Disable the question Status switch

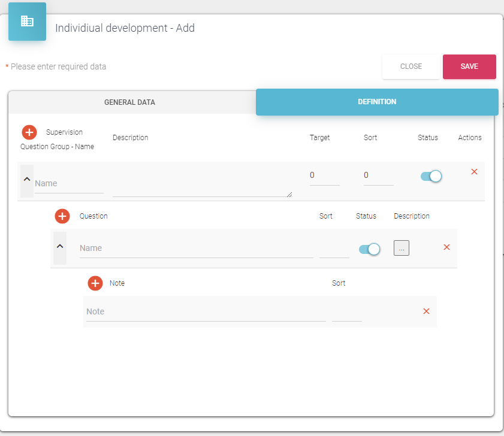pos(369,249)
